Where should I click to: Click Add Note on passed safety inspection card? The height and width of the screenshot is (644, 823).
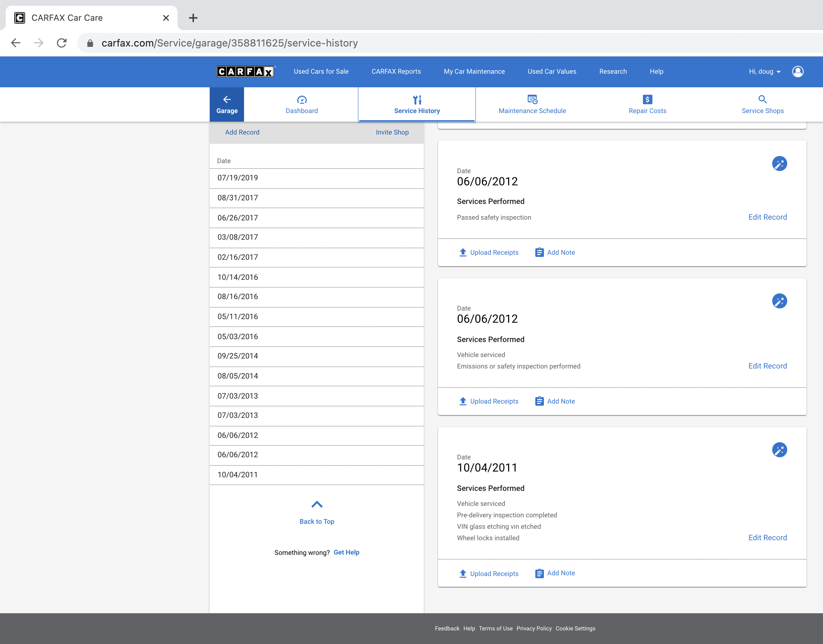[x=555, y=253]
